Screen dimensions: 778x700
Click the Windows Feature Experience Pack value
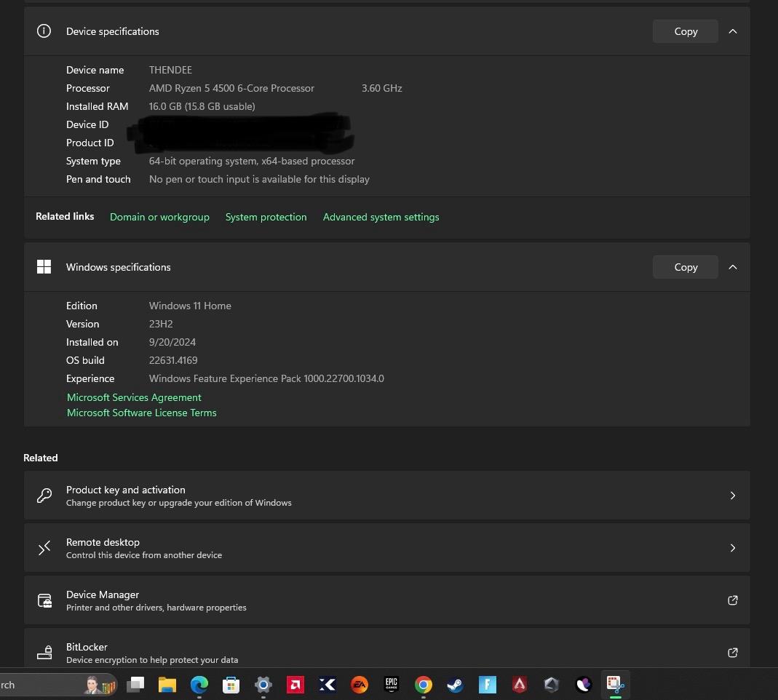pyautogui.click(x=266, y=378)
